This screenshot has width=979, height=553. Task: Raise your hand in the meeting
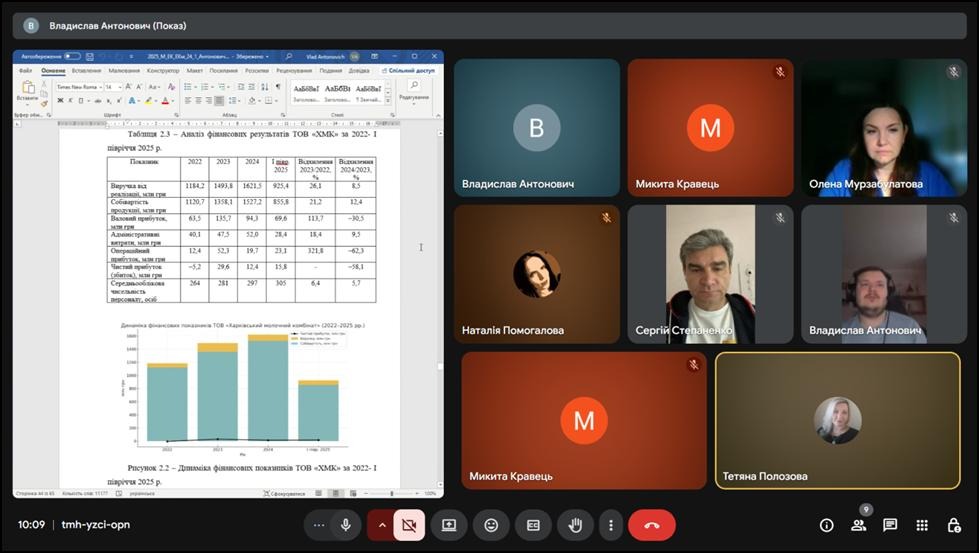[576, 525]
